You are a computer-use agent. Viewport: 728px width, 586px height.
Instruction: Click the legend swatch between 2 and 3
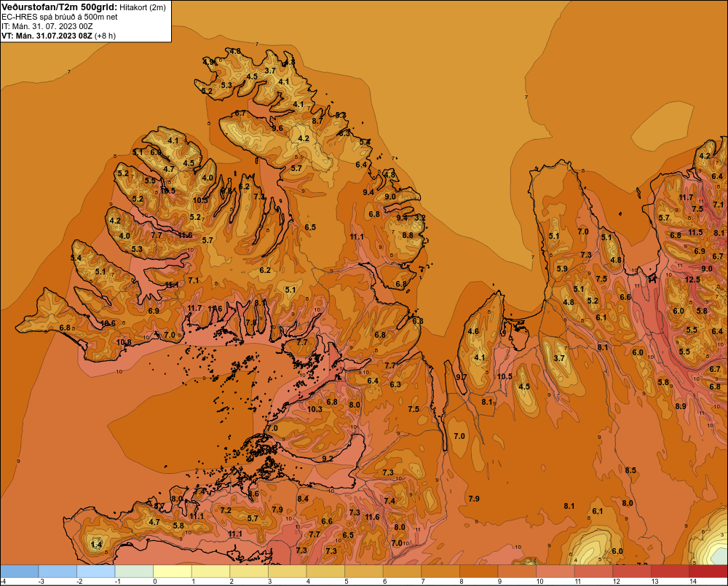click(249, 571)
